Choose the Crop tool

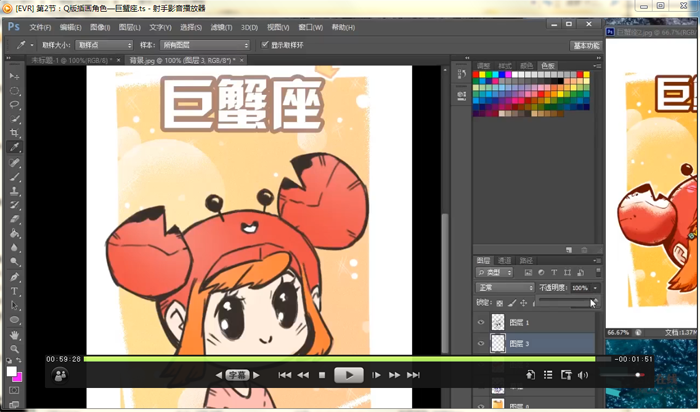(15, 132)
